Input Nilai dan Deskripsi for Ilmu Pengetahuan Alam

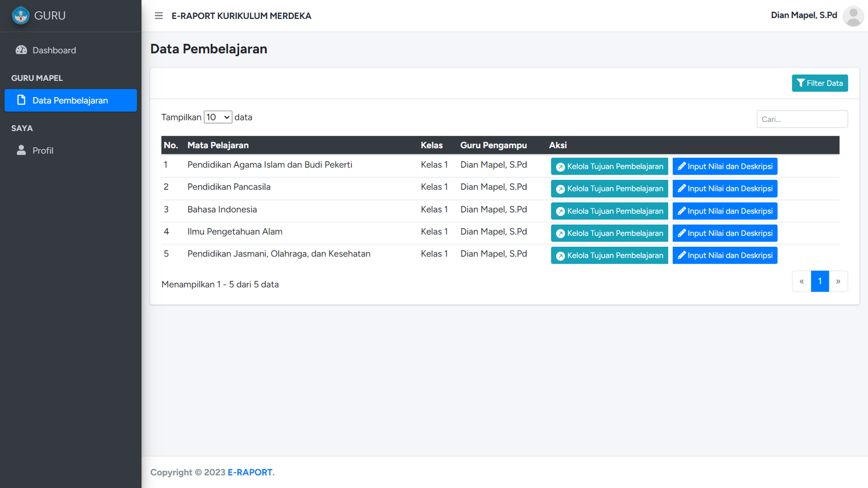pos(725,233)
